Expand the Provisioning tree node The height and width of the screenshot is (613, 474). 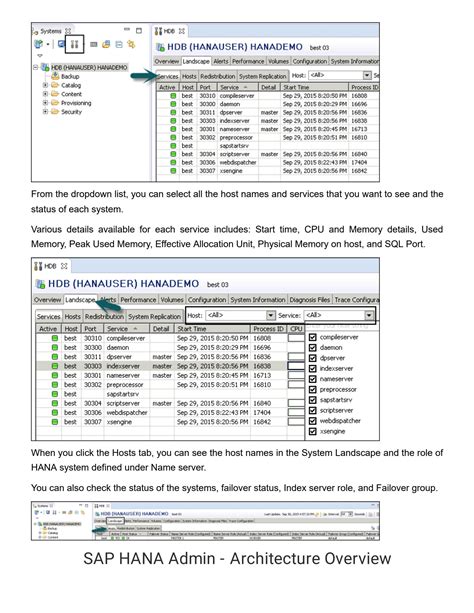pyautogui.click(x=45, y=103)
